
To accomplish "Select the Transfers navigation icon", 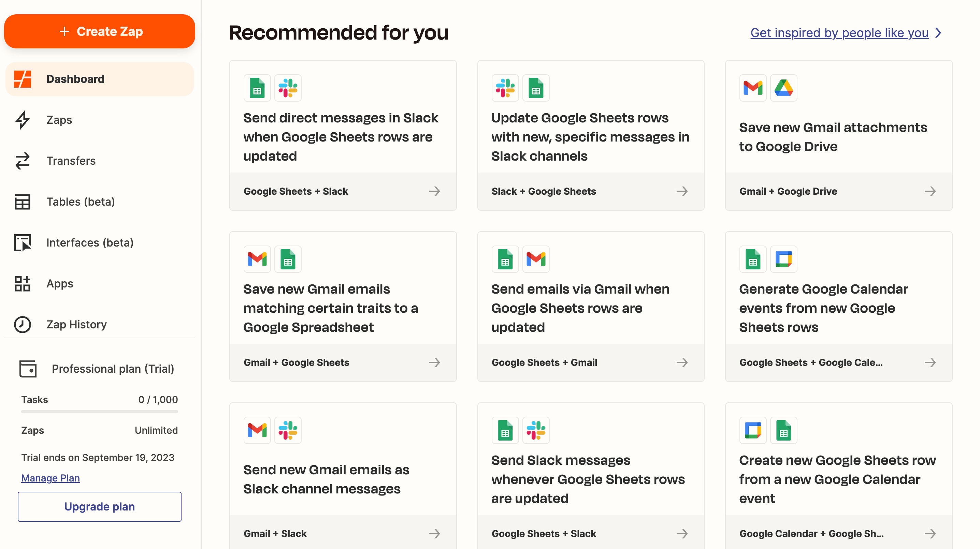I will (x=23, y=161).
